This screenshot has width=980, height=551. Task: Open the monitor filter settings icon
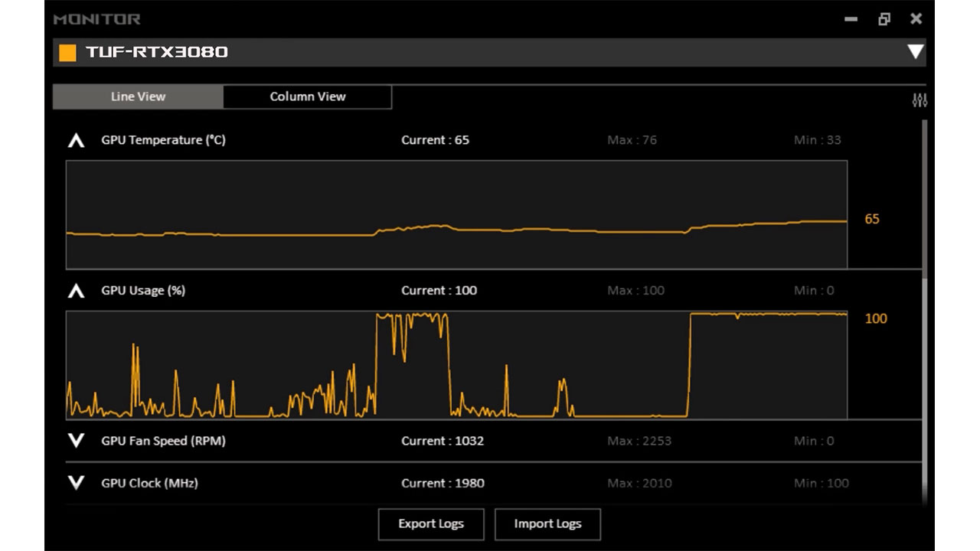point(920,100)
